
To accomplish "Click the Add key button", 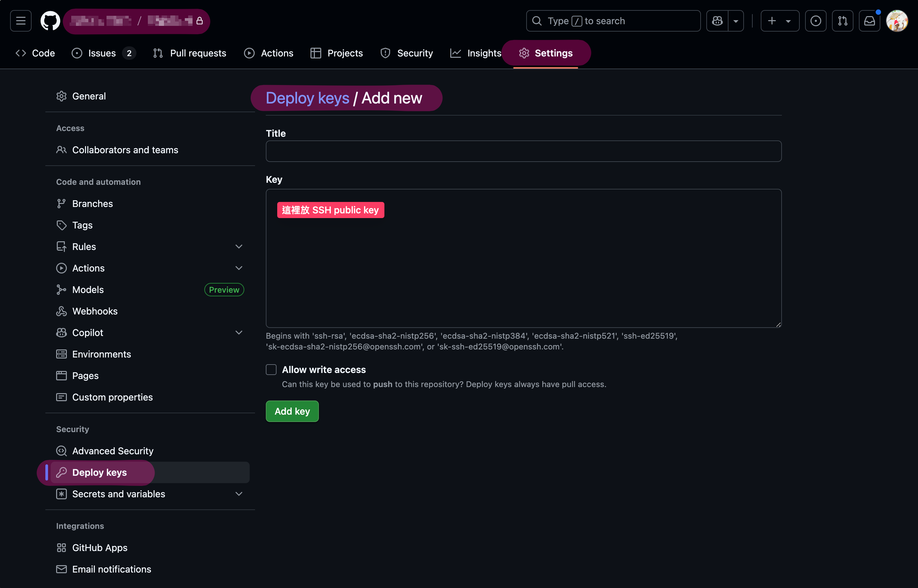I will click(292, 411).
